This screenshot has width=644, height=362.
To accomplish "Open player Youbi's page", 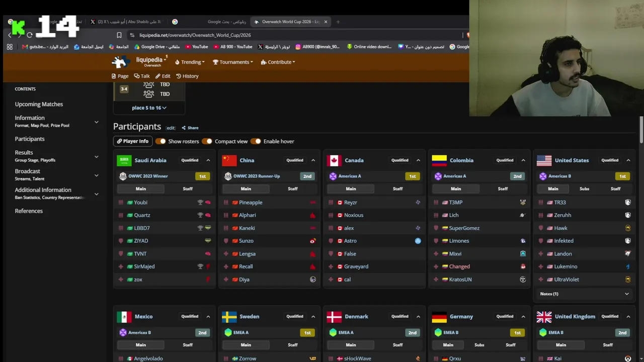I will click(x=140, y=202).
